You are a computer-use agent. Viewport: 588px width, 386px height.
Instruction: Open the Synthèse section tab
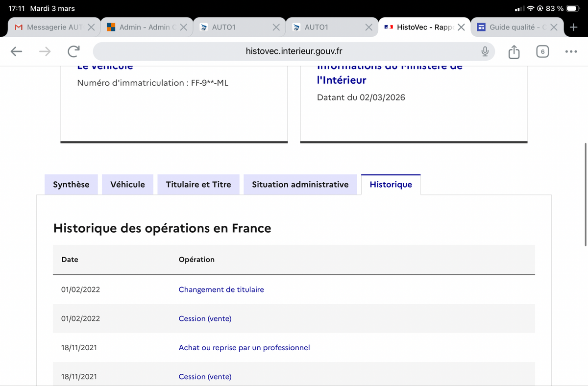pyautogui.click(x=71, y=185)
